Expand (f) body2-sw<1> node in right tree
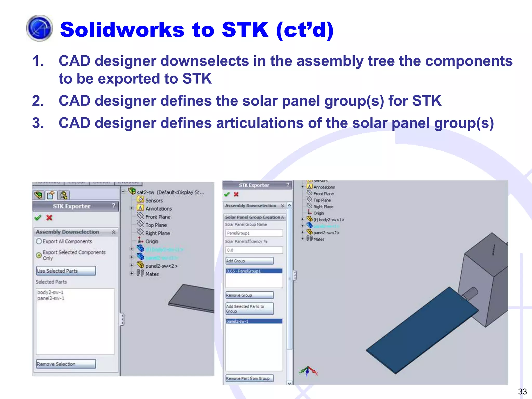This screenshot has width=532, height=399. [x=302, y=219]
